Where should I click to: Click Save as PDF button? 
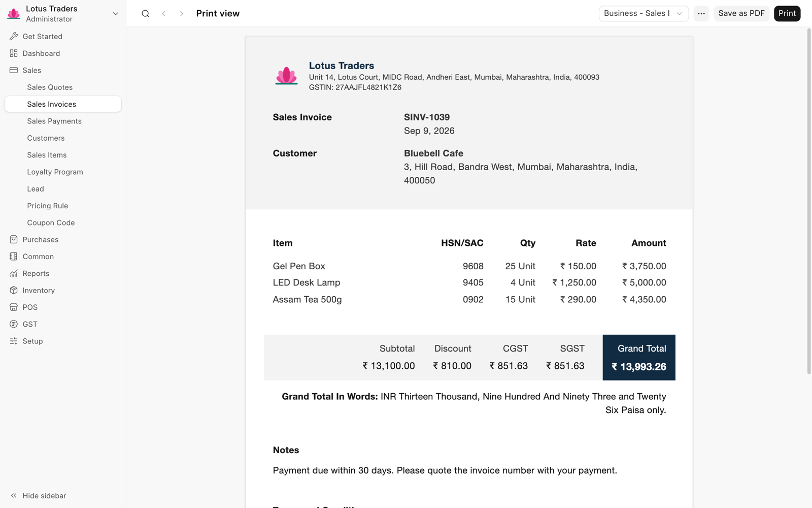(741, 14)
